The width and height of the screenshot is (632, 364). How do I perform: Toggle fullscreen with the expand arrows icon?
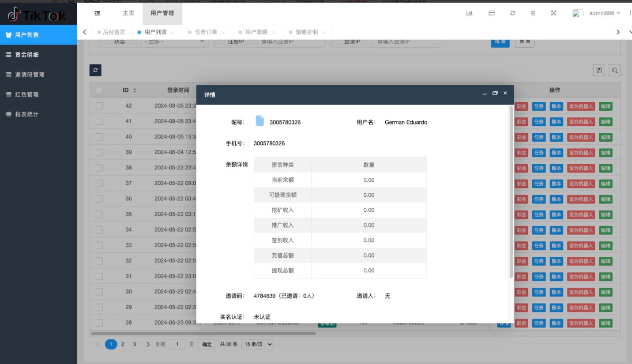553,13
